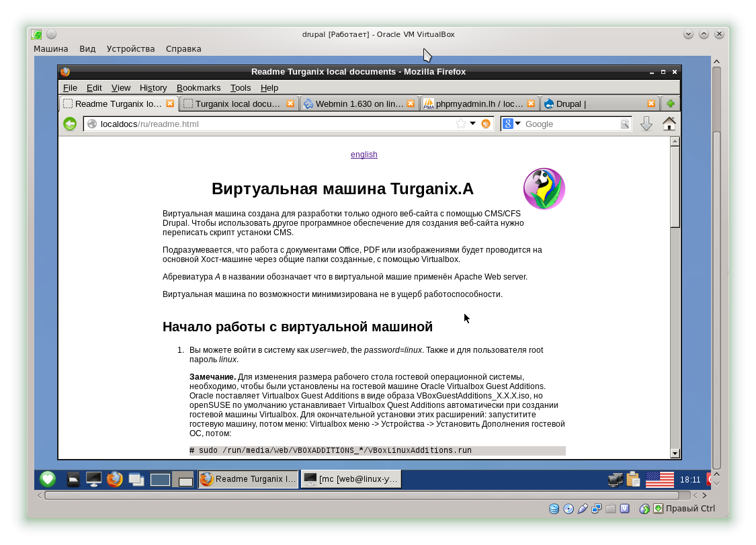The height and width of the screenshot is (545, 756).
Task: Open address bar history dropdown arrow
Action: [x=473, y=124]
